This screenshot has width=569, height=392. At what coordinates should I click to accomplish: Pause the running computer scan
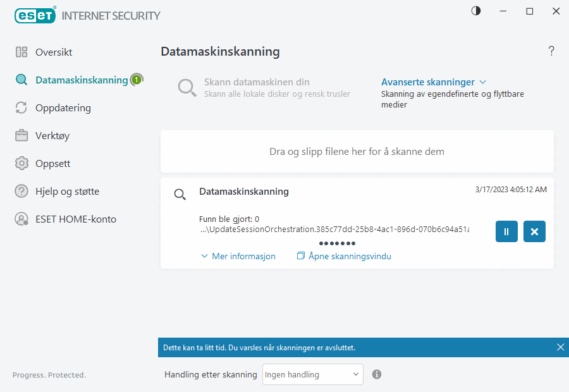click(506, 231)
